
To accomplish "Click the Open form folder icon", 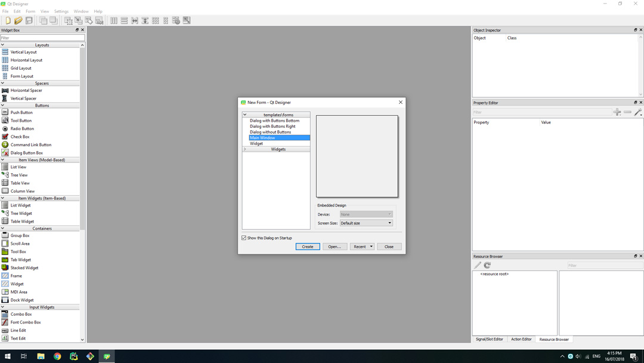I will (x=18, y=20).
